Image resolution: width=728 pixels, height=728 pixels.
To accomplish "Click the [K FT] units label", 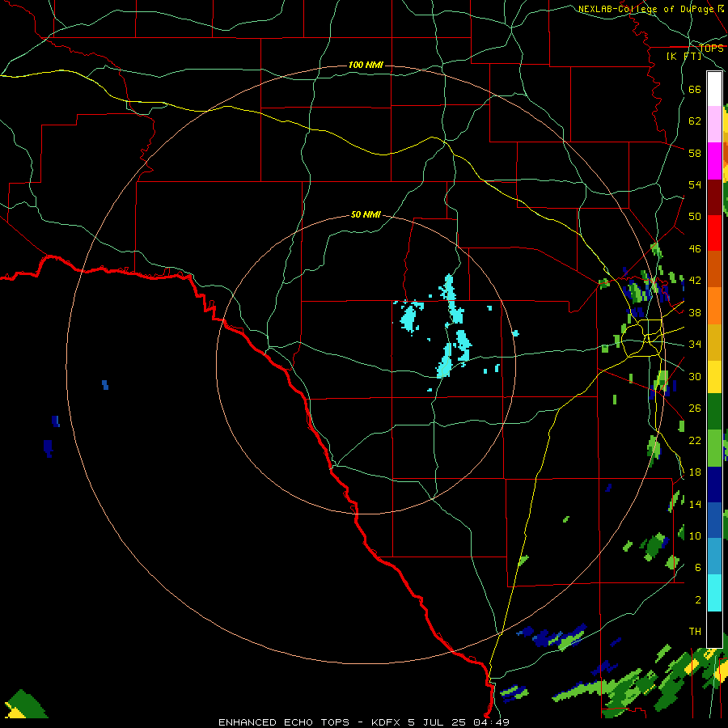I will coord(684,56).
